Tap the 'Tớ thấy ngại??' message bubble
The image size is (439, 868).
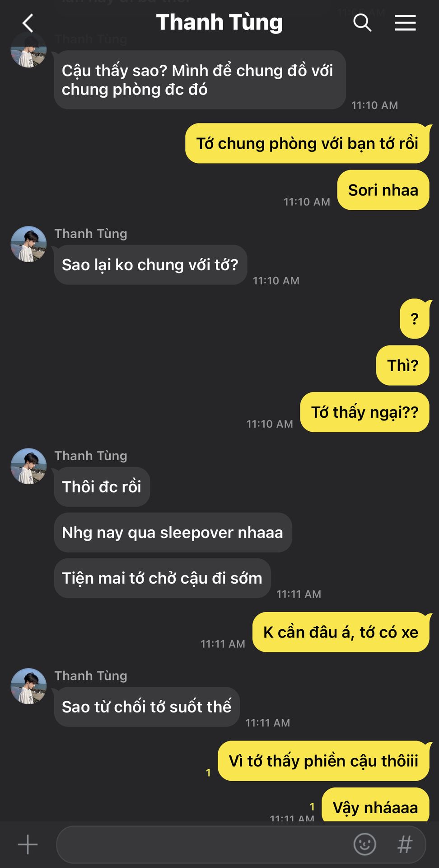pos(364,412)
